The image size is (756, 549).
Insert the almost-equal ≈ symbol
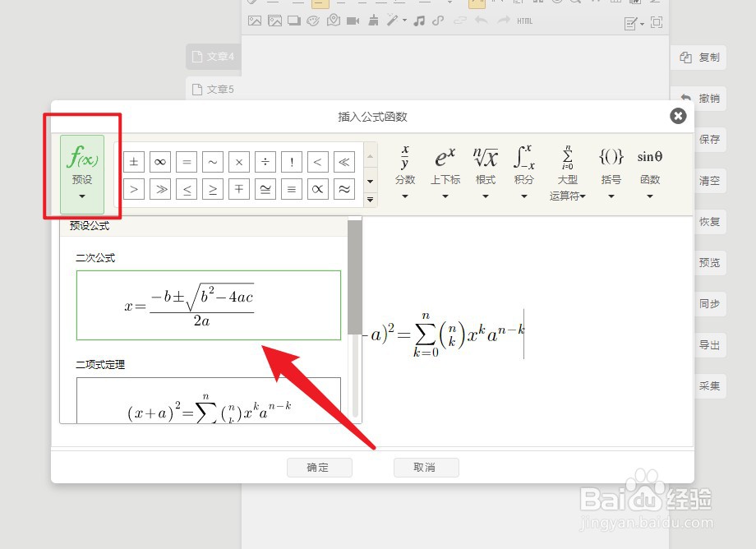[344, 189]
